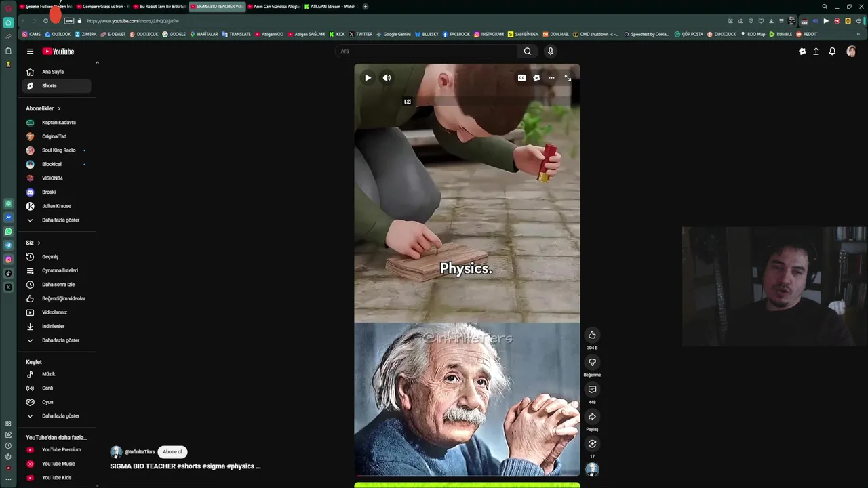Open comments with 448 count
This screenshot has height=488, width=868.
pyautogui.click(x=592, y=389)
